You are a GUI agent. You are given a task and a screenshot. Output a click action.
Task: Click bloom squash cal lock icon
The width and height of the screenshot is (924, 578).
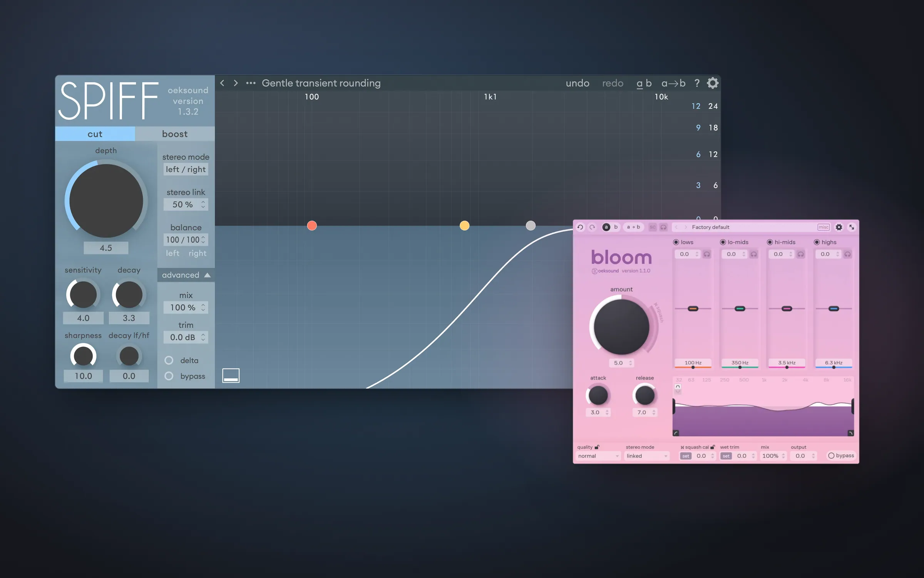coord(713,447)
